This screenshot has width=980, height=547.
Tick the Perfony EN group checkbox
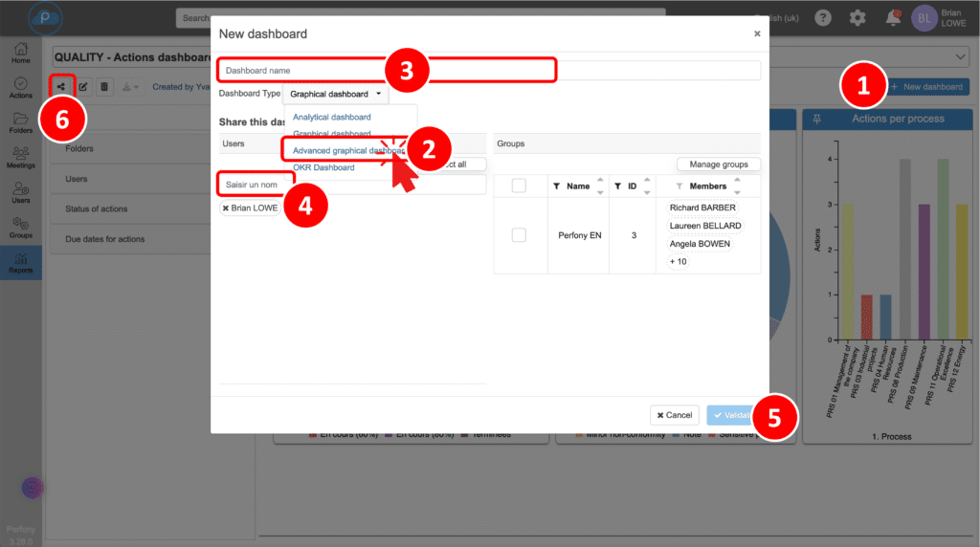coord(519,234)
